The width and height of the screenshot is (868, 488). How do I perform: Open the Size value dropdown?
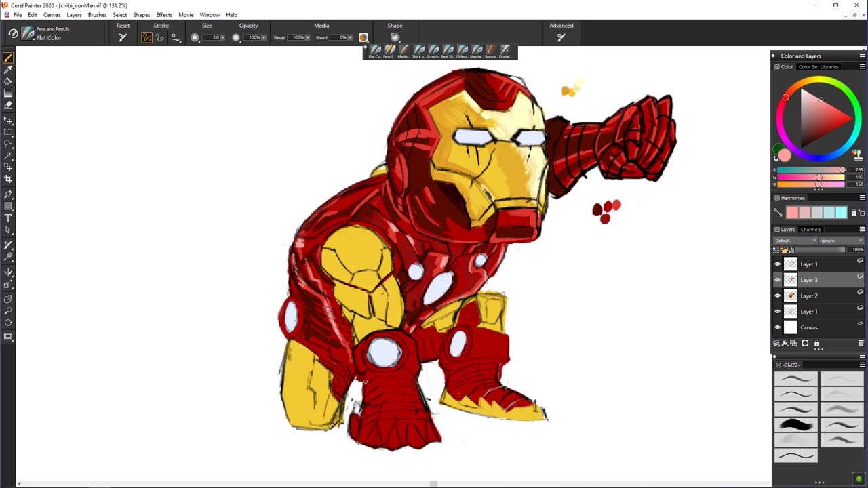[x=222, y=37]
